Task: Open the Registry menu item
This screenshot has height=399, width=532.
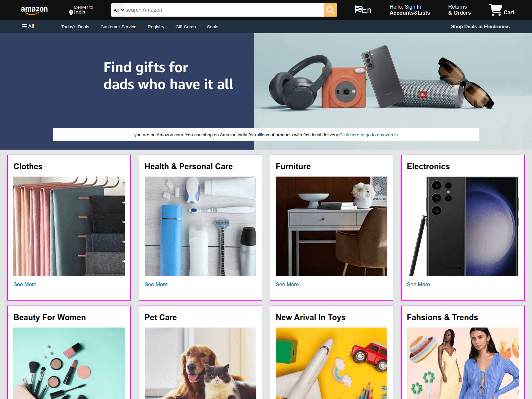Action: [x=156, y=27]
